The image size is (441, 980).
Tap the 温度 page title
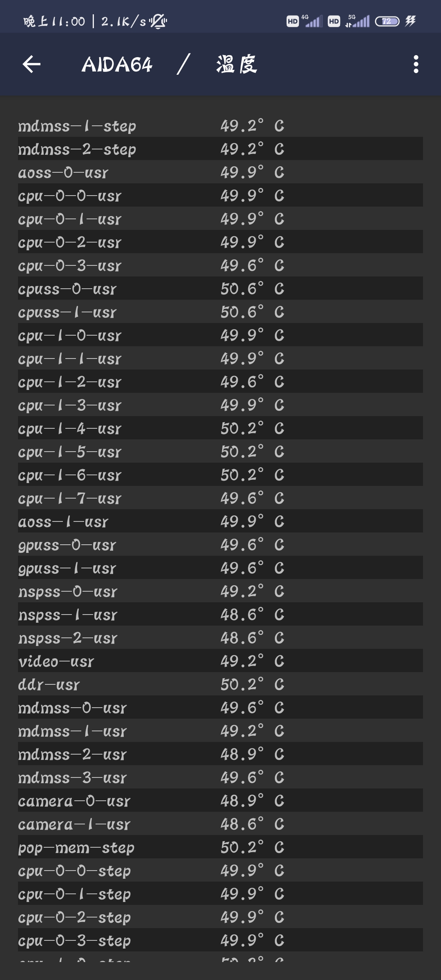237,65
